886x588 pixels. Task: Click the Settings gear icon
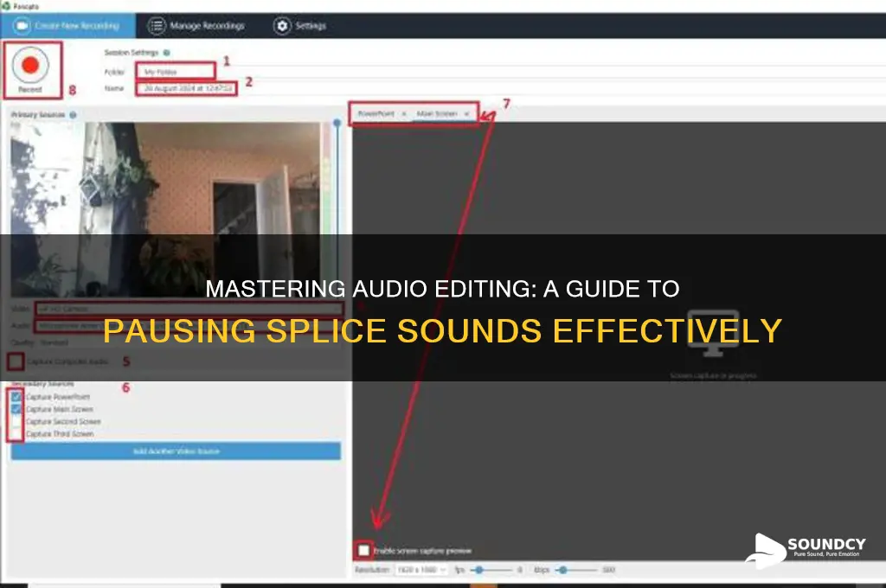pyautogui.click(x=282, y=26)
